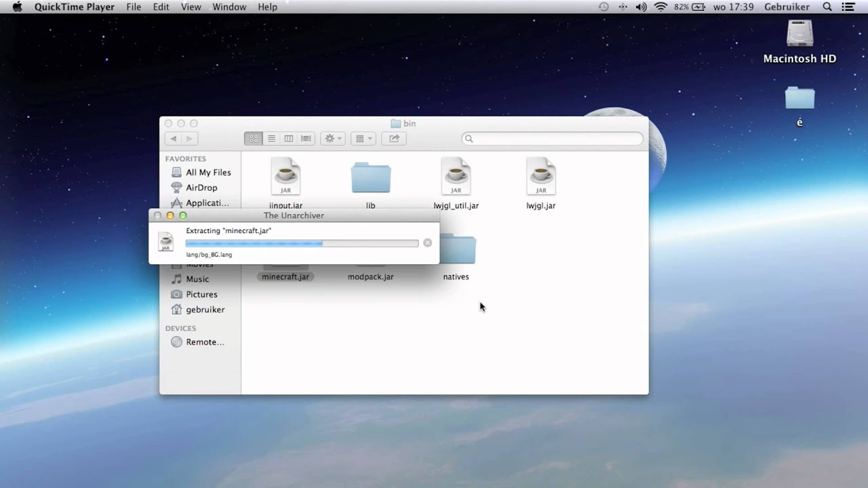Switch Finder to column view
868x488 pixels.
tap(288, 138)
